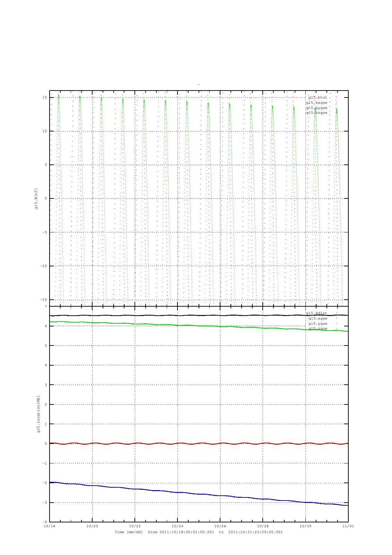
Task: Click the g15.ygse legend label
Action: click(318, 324)
